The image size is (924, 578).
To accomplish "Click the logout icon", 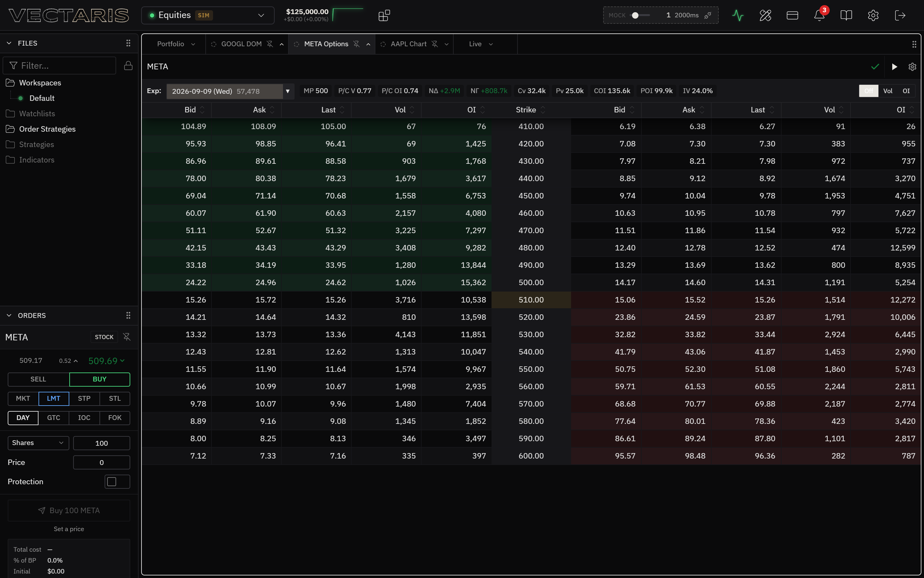I will point(900,15).
